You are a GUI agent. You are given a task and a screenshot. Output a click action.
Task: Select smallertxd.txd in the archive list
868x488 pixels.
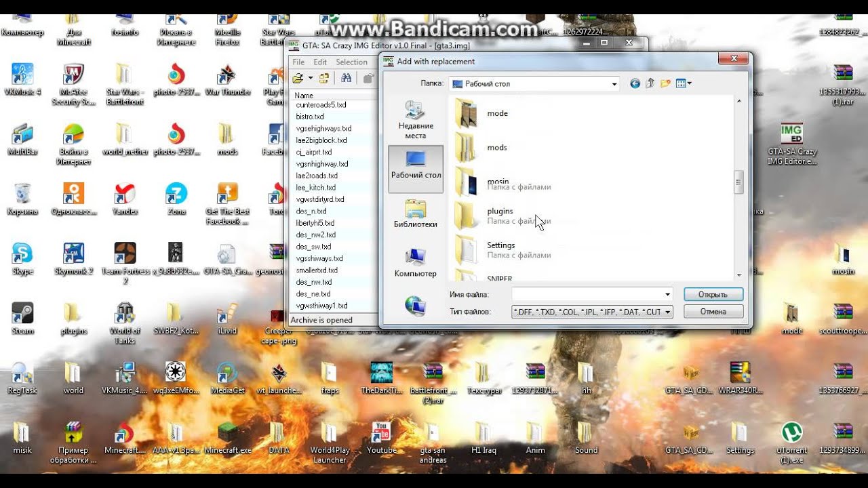click(x=317, y=270)
